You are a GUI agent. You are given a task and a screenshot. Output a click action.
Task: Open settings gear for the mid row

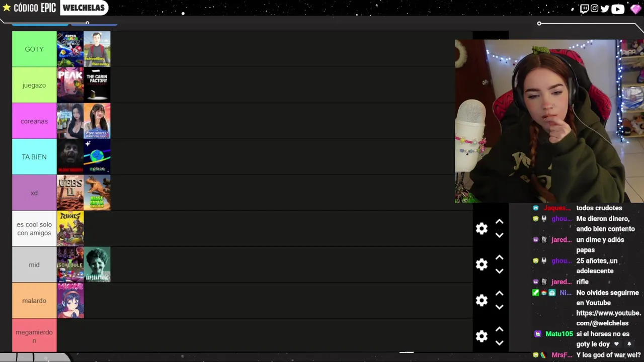(481, 264)
